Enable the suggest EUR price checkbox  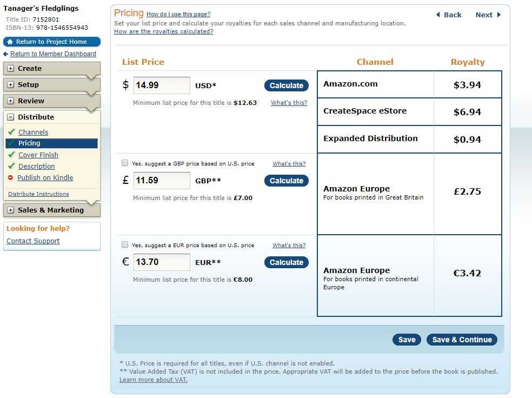[125, 245]
